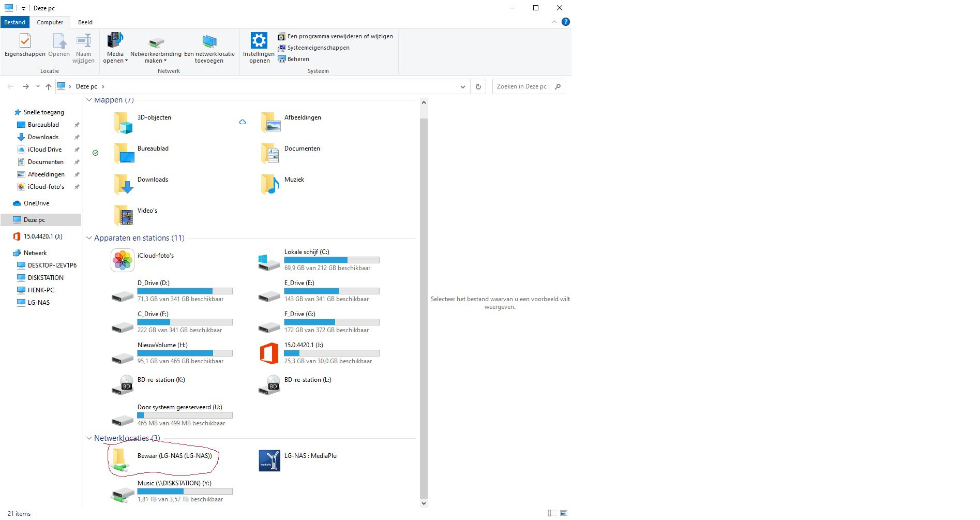
Task: Select Door systeem gereserveerd (U:) drive
Action: [x=172, y=415]
